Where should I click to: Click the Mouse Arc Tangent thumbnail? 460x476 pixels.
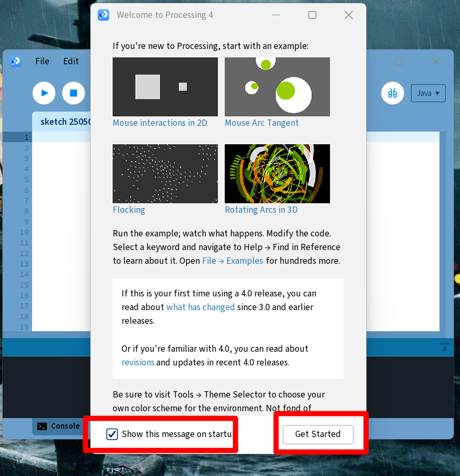(x=277, y=87)
